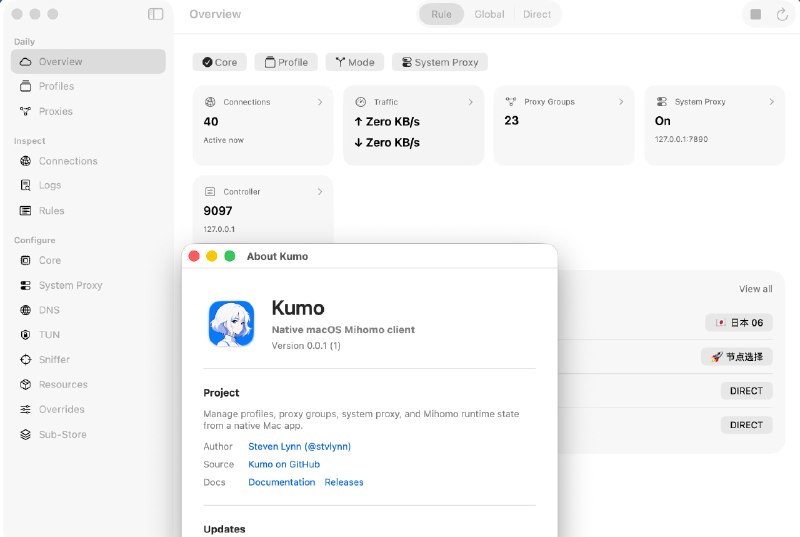This screenshot has height=537, width=800.
Task: Click the Sniffer crosshair icon
Action: tap(26, 360)
